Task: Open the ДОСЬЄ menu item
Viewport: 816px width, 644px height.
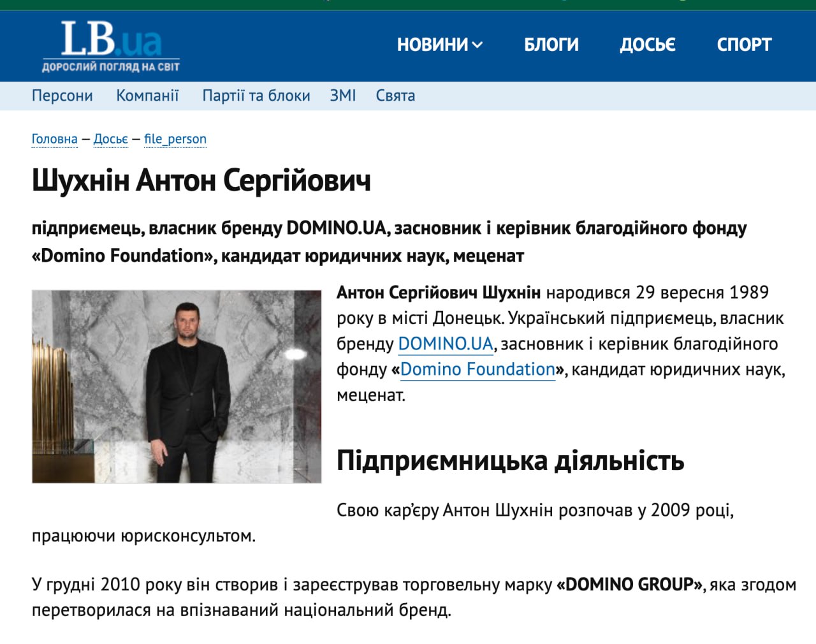Action: (648, 45)
